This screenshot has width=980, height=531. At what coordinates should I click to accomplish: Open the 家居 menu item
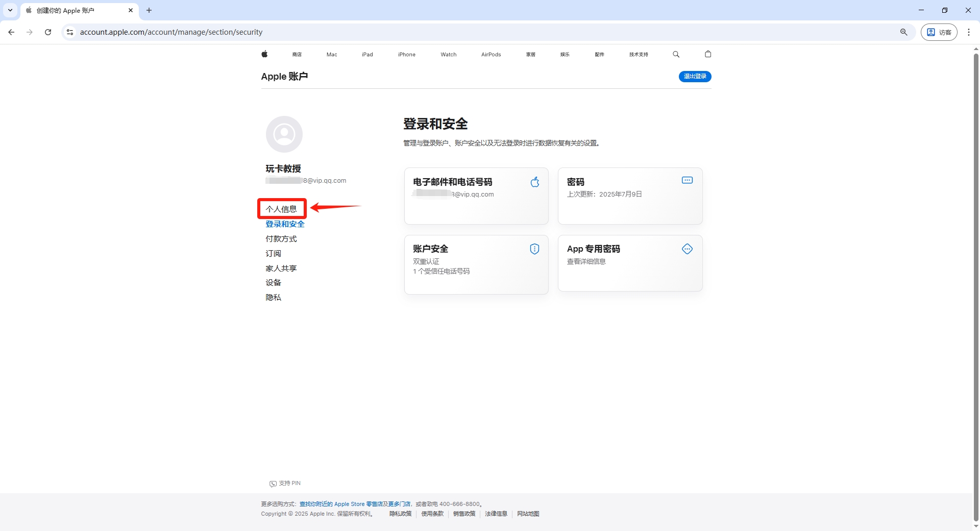coord(531,55)
